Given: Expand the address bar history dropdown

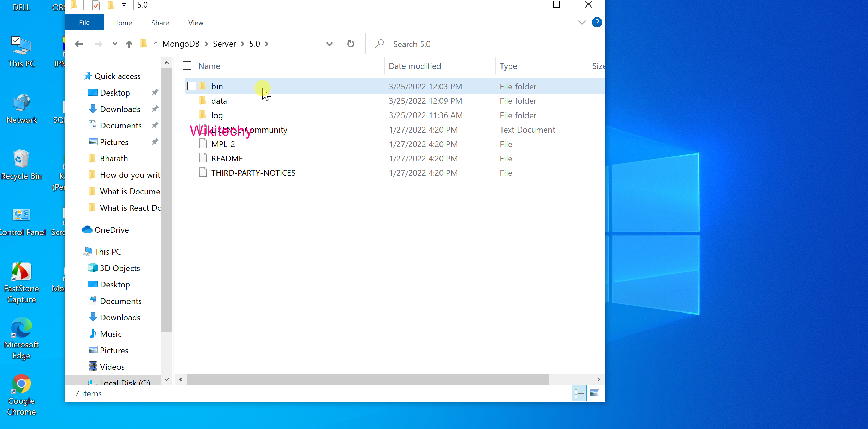Looking at the screenshot, I should 329,44.
